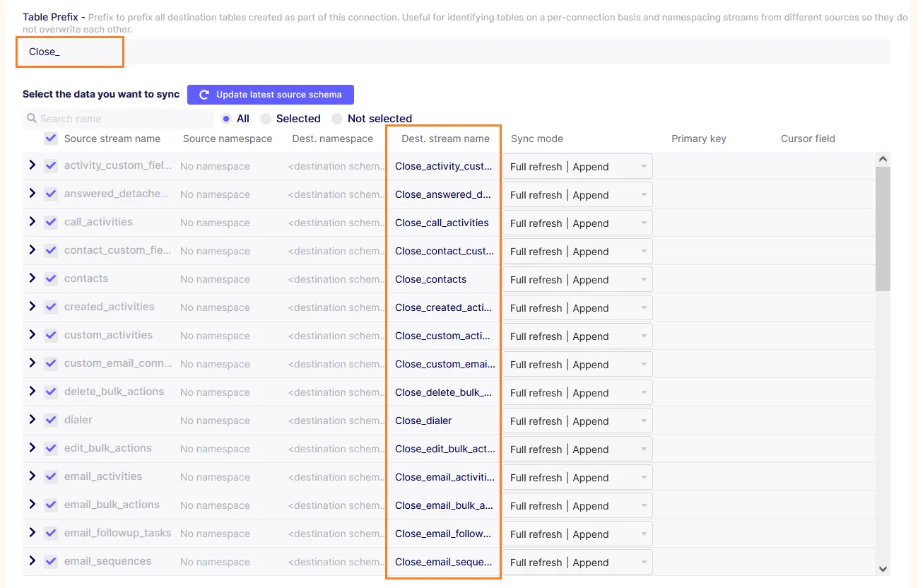The width and height of the screenshot is (918, 588).
Task: Expand the email_activities row
Action: (x=32, y=476)
